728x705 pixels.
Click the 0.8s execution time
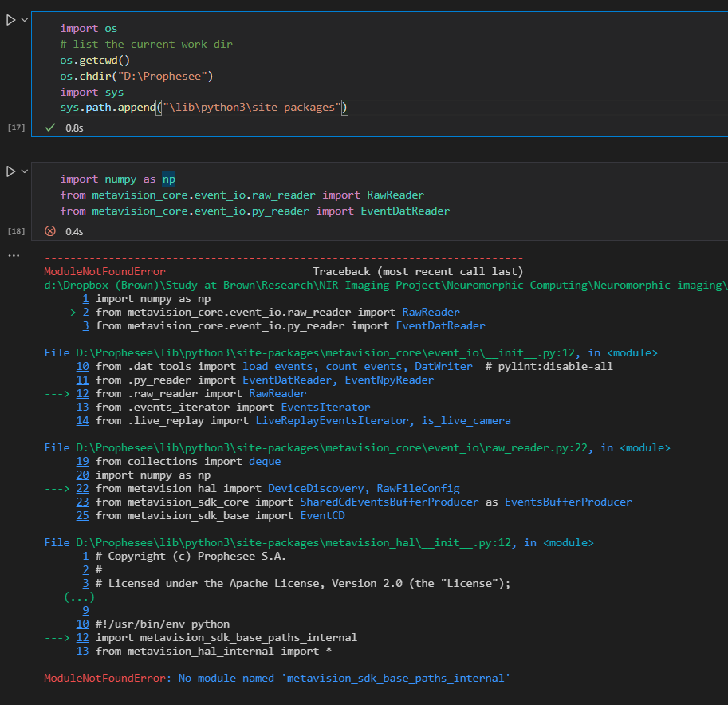[x=74, y=128]
